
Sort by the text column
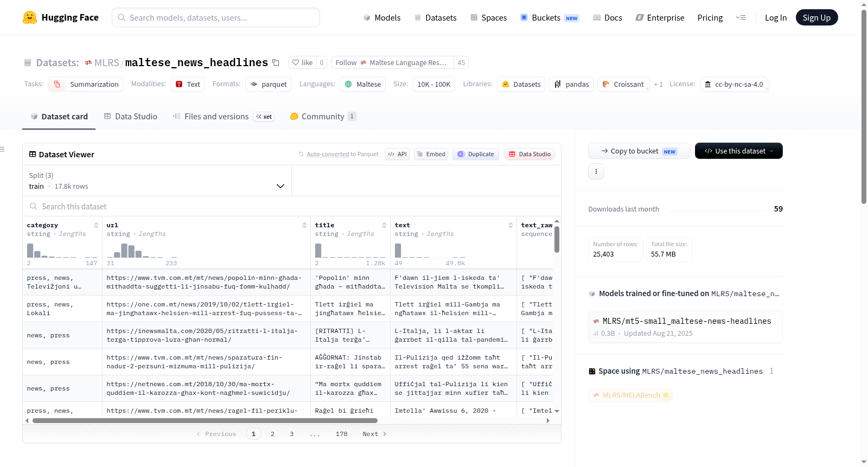pos(510,225)
